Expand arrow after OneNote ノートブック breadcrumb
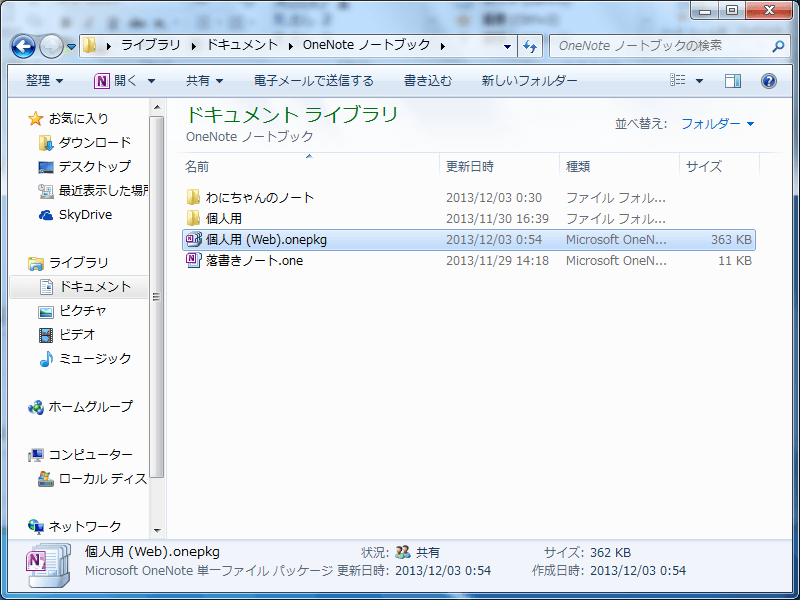The width and height of the screenshot is (800, 600). [442, 46]
